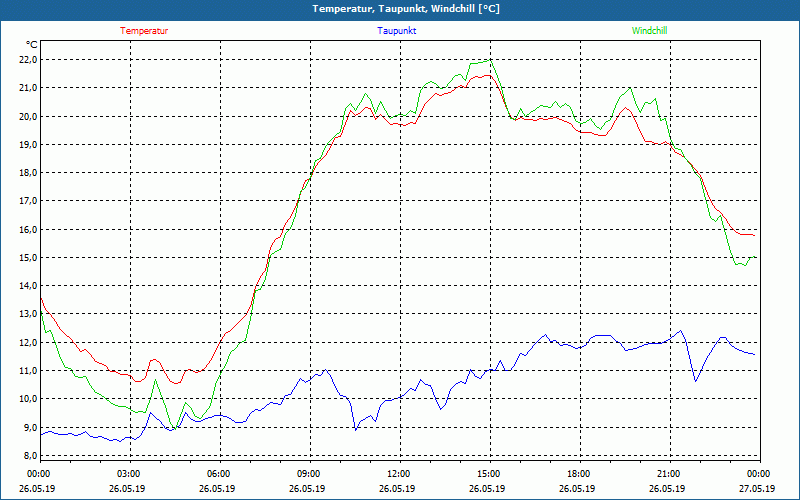Click the 19,0 y-axis value
800x500 pixels.
[29, 144]
